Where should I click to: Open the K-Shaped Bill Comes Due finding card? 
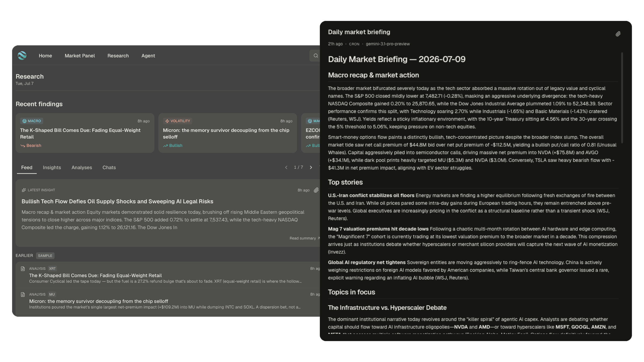click(85, 133)
